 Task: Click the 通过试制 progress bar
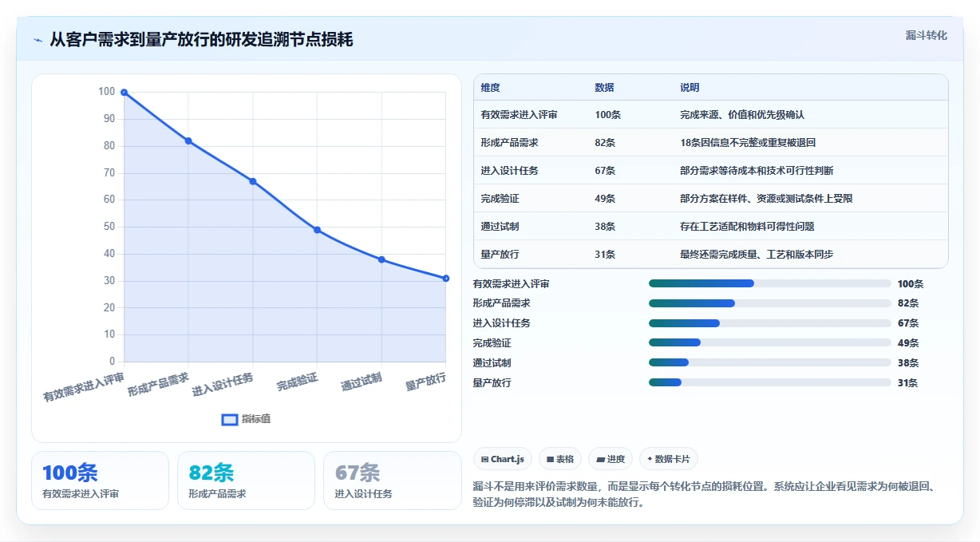coord(770,362)
